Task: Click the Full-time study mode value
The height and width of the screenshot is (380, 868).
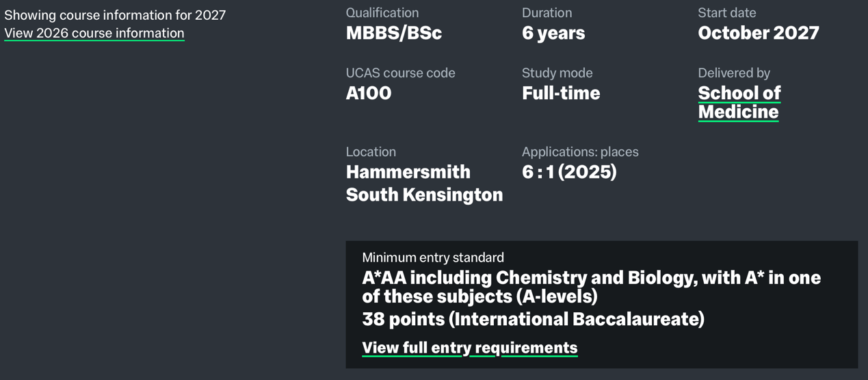Action: tap(560, 93)
